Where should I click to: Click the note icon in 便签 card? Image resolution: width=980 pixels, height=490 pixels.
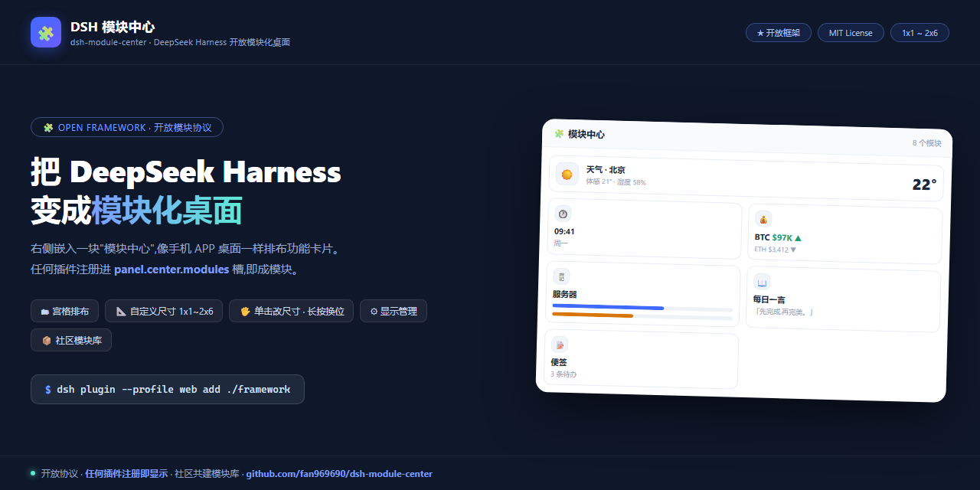(x=560, y=345)
